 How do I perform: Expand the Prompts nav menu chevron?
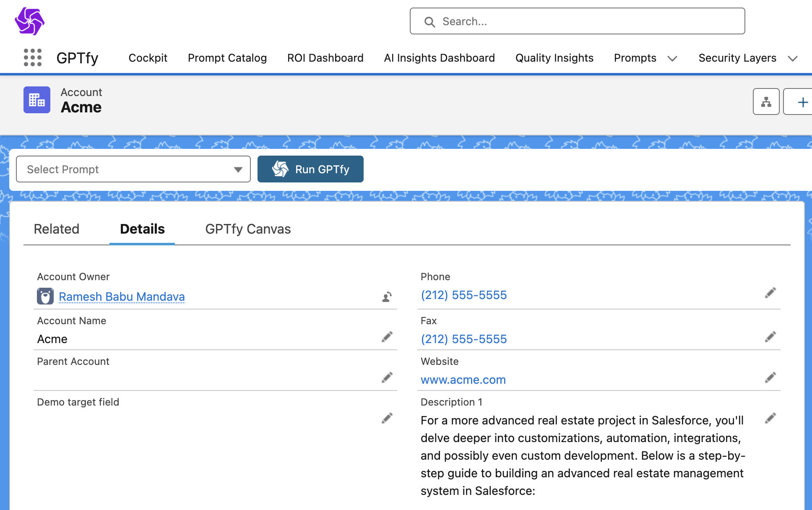672,58
